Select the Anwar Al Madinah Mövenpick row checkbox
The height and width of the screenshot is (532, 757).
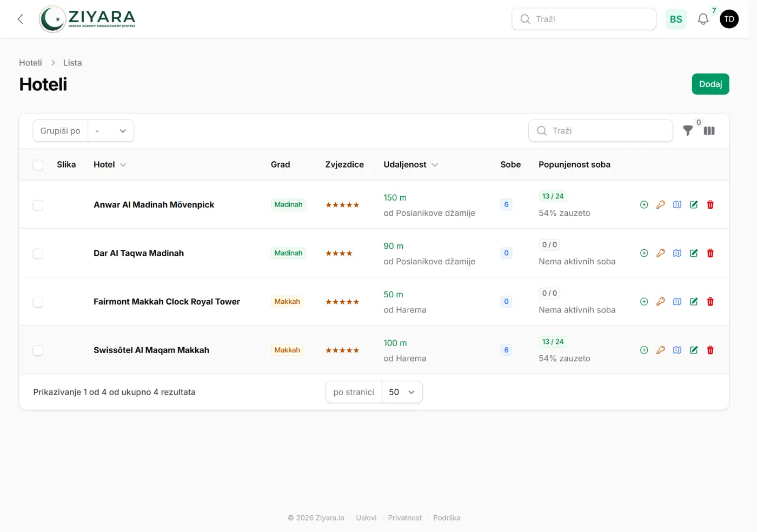click(38, 205)
